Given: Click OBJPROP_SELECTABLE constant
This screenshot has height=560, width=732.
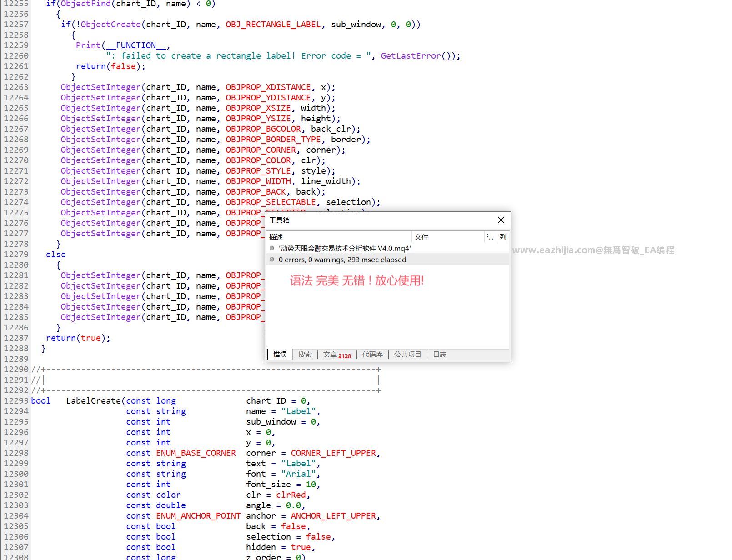Looking at the screenshot, I should click(271, 202).
